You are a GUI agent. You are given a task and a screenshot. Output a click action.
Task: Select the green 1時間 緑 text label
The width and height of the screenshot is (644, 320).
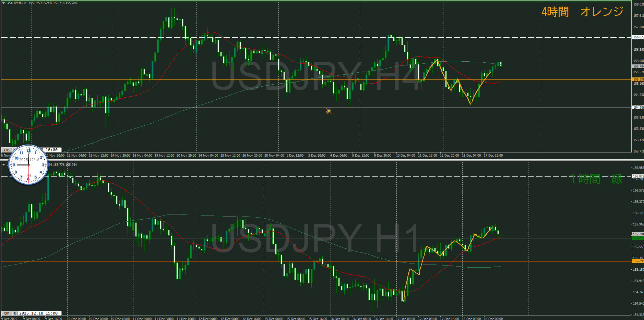pos(596,179)
